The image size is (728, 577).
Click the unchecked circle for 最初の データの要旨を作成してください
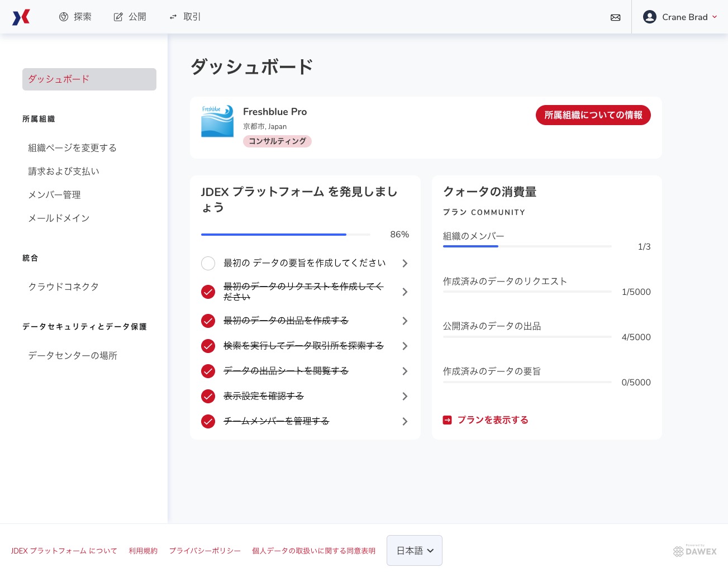tap(208, 264)
